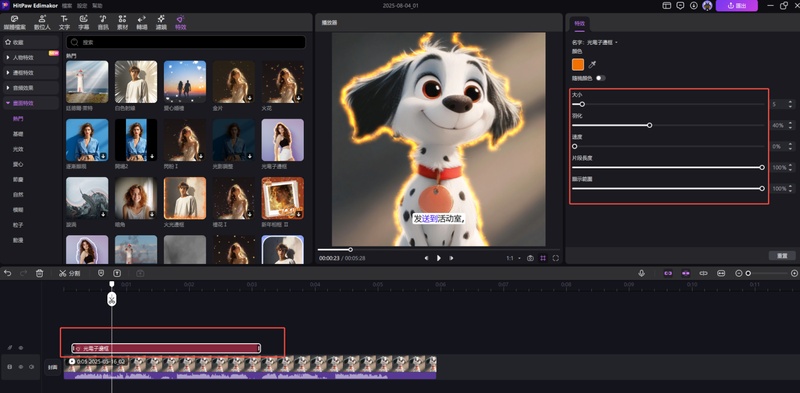Select the 熱門 subcategory
This screenshot has width=800, height=393.
(18, 118)
